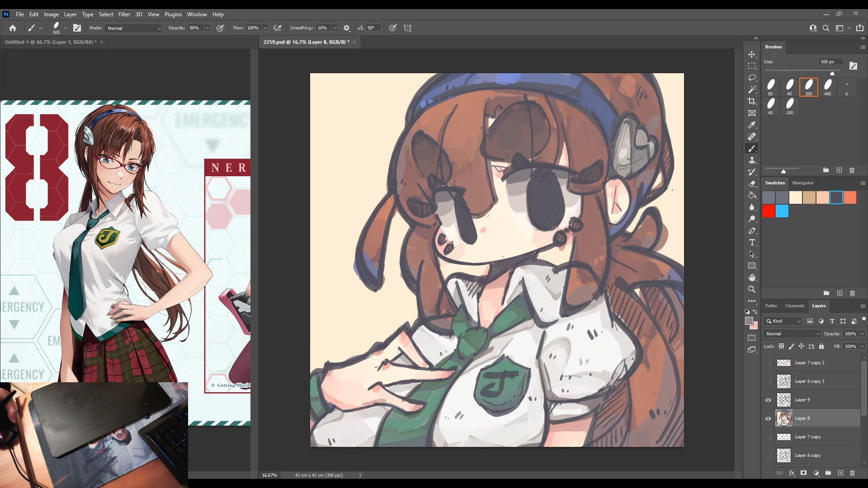
Task: Select the Path Selection tool
Action: [x=752, y=254]
